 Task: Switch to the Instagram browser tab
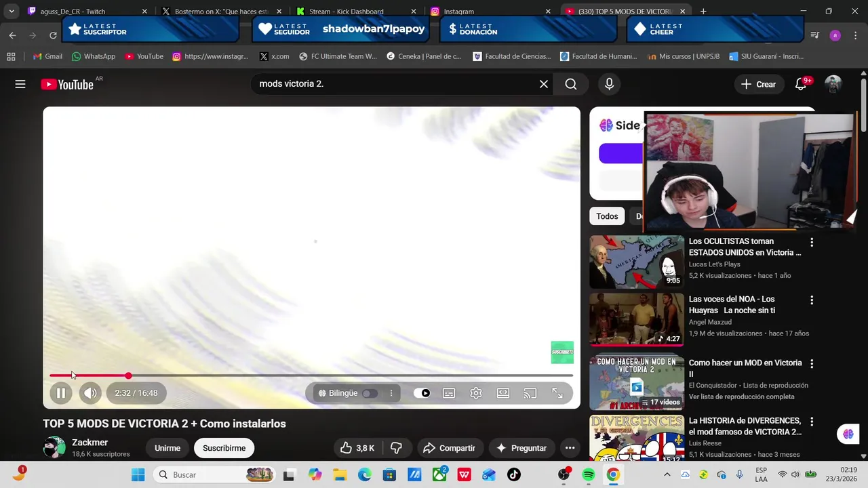click(x=490, y=12)
